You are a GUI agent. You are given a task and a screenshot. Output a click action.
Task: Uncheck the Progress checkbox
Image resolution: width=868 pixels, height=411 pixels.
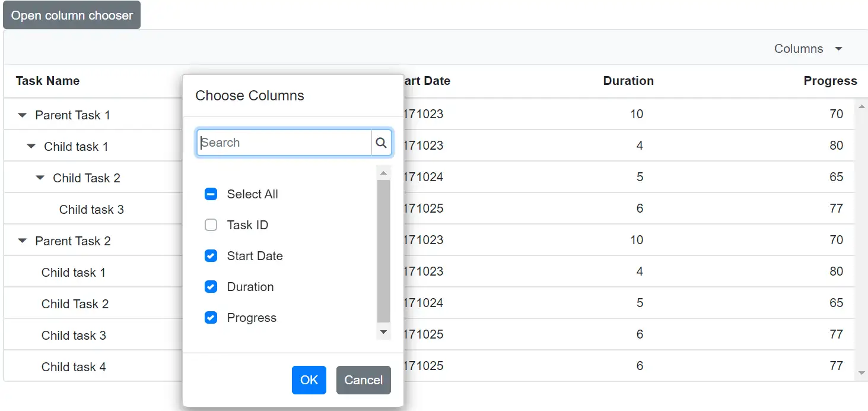211,317
